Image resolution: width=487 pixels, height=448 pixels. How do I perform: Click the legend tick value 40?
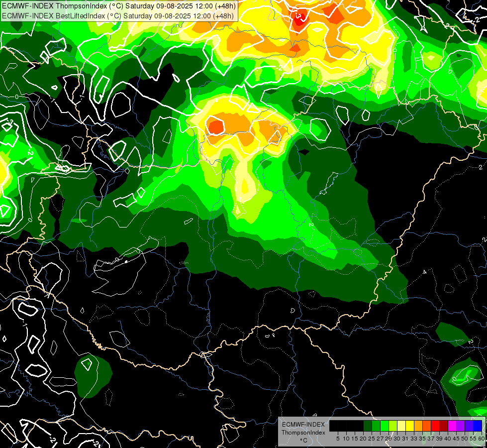pyautogui.click(x=448, y=439)
